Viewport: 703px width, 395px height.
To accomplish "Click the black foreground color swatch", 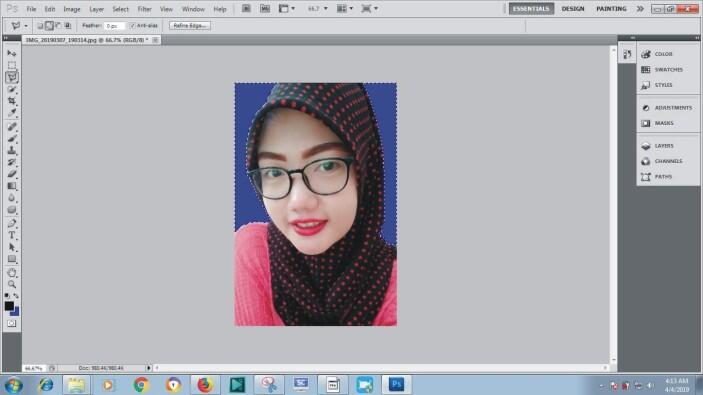I will [x=9, y=306].
